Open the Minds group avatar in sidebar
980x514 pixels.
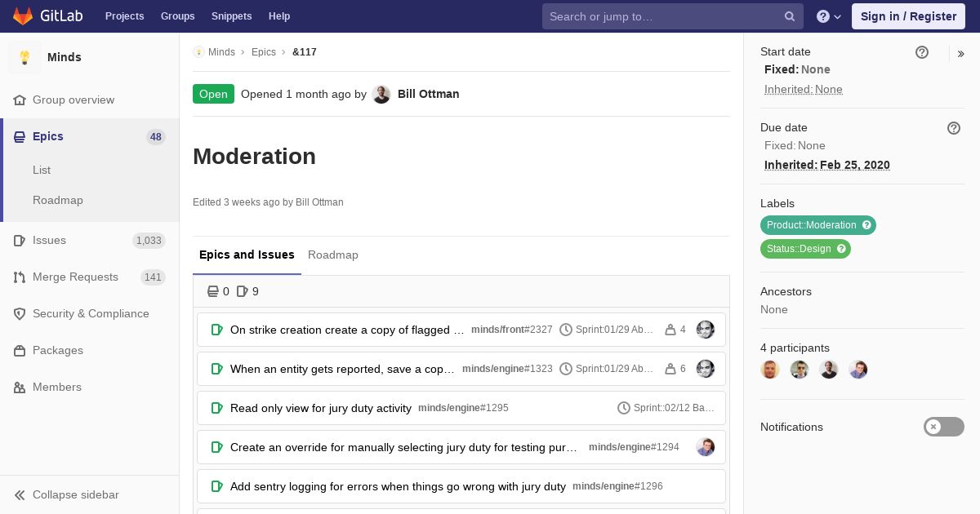(x=24, y=57)
